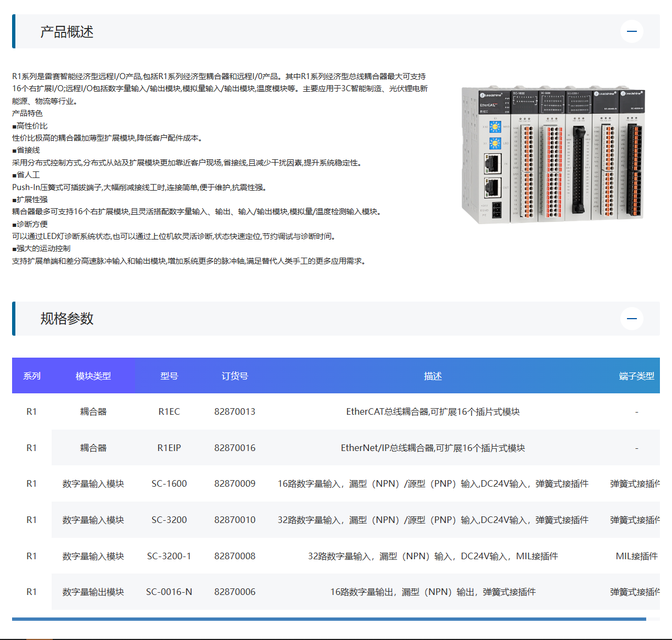Screen dimensions: 672x640
Task: Click the blue bar below the table
Action: point(336,619)
